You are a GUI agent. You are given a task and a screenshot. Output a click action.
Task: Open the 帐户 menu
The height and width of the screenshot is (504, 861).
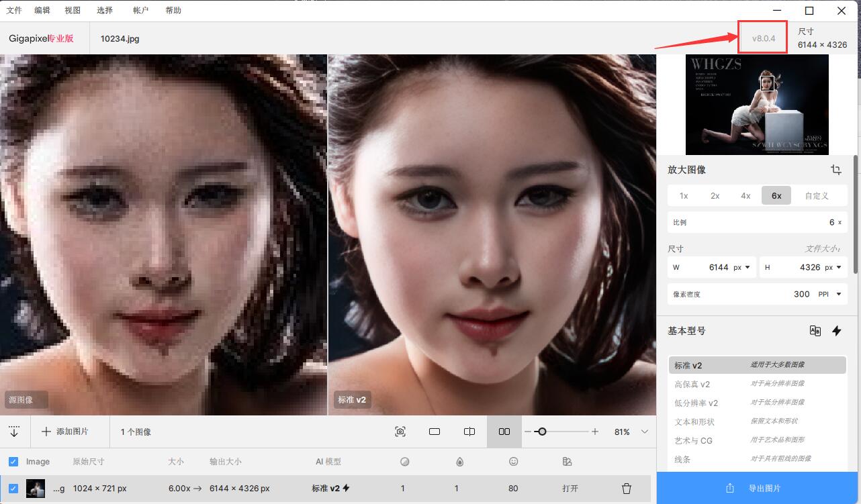(141, 11)
